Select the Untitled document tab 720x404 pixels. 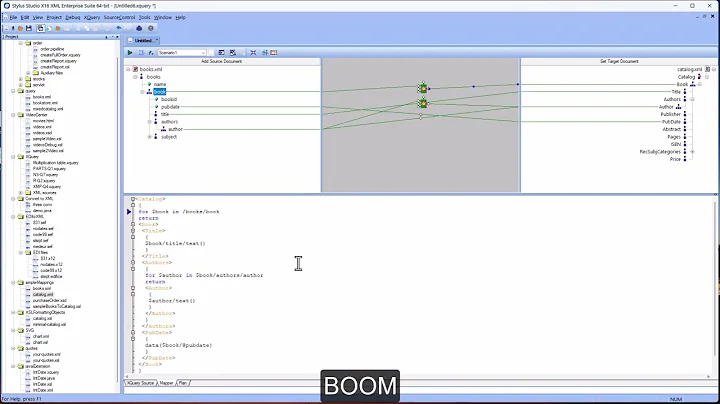(144, 40)
